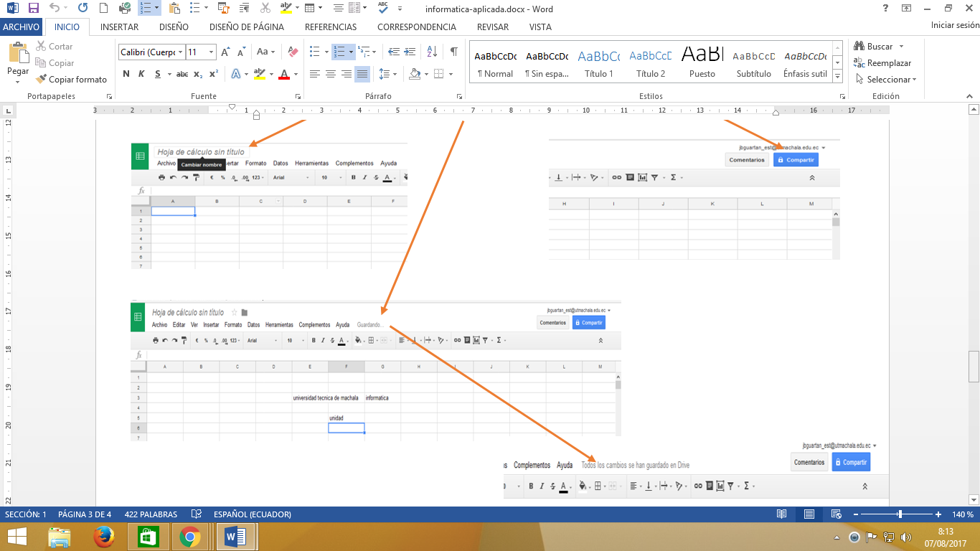Switch to Web Layout view in status bar
The image size is (980, 551).
coord(836,514)
